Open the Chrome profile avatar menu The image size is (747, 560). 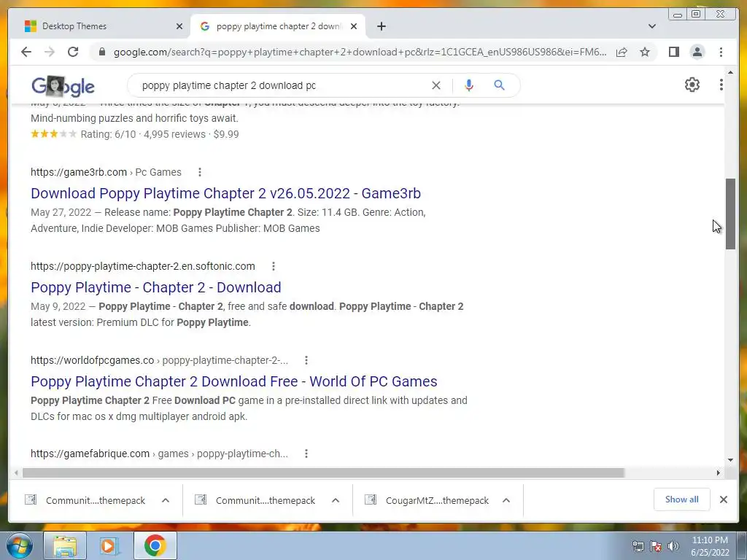tap(697, 52)
